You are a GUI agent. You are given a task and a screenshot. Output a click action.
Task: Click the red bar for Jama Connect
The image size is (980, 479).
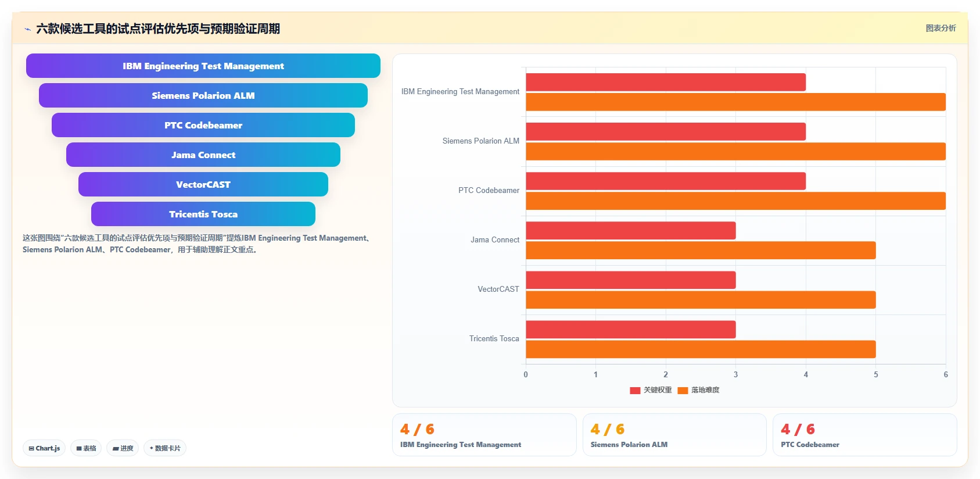coord(631,230)
